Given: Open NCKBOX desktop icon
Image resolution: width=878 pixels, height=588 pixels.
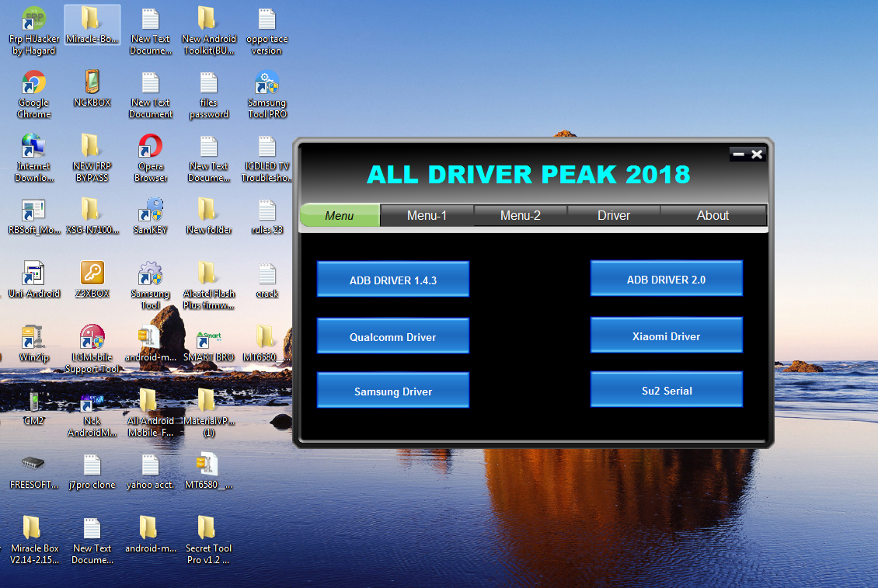Looking at the screenshot, I should 92,89.
